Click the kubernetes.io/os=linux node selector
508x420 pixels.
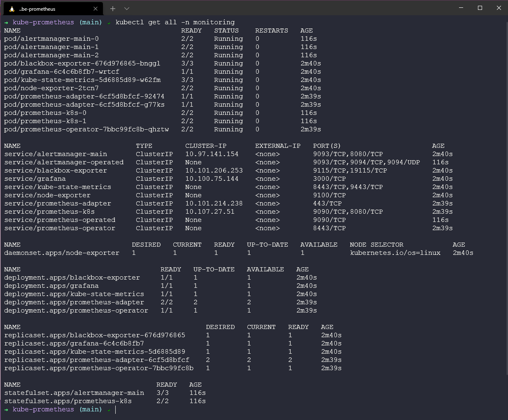pos(395,253)
